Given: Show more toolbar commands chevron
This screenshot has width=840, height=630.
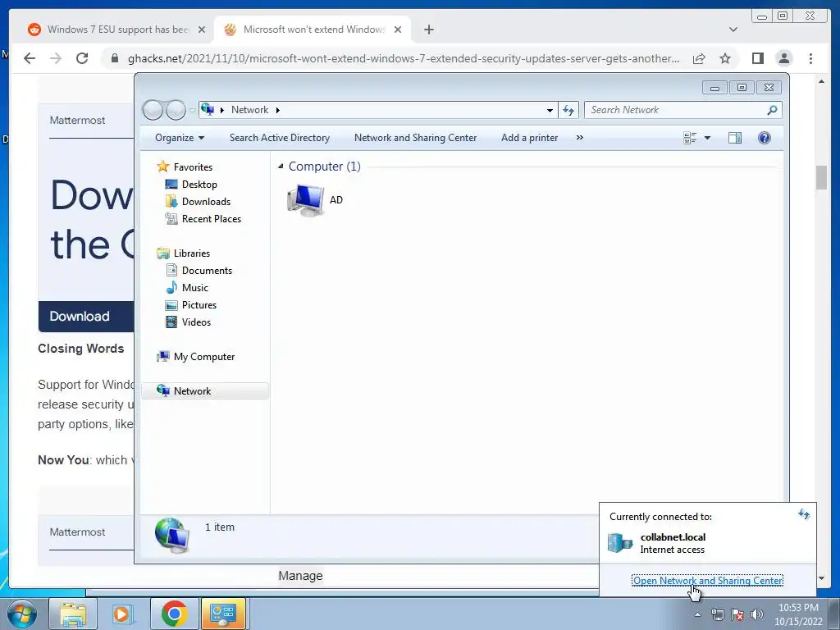Looking at the screenshot, I should (580, 138).
